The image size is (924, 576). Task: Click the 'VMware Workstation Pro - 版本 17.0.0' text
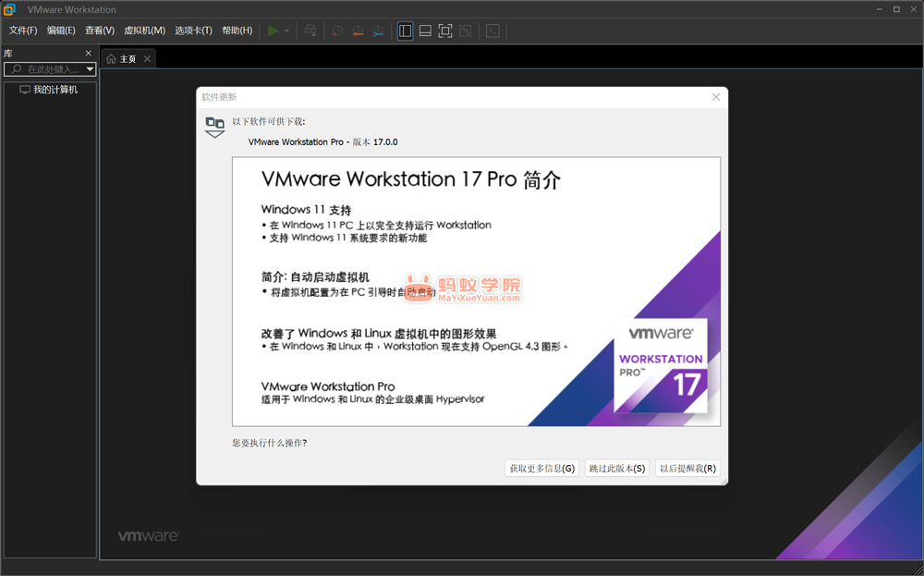coord(322,142)
